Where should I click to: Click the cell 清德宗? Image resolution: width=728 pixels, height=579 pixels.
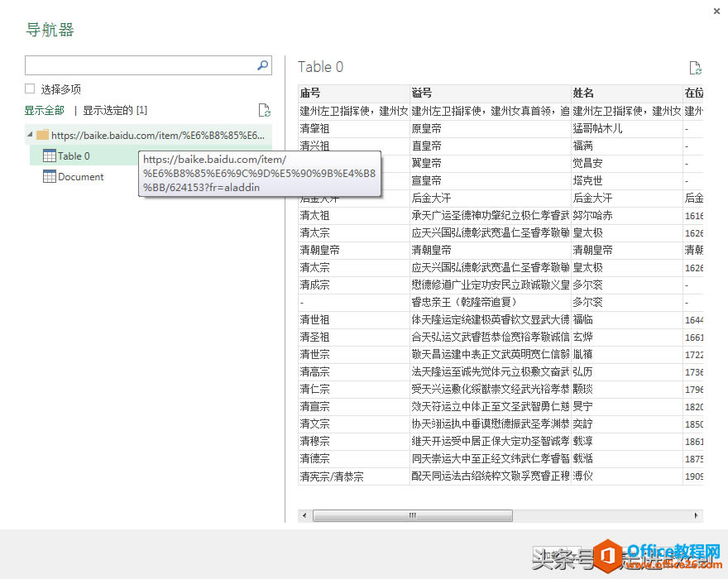pos(354,459)
